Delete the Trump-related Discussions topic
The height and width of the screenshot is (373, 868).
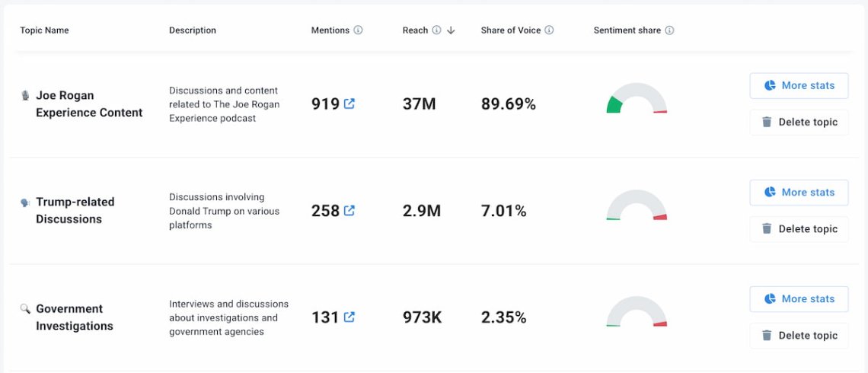pyautogui.click(x=799, y=229)
